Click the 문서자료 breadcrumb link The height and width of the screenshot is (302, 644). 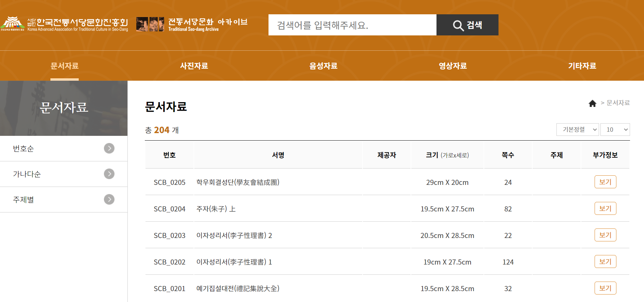(618, 103)
